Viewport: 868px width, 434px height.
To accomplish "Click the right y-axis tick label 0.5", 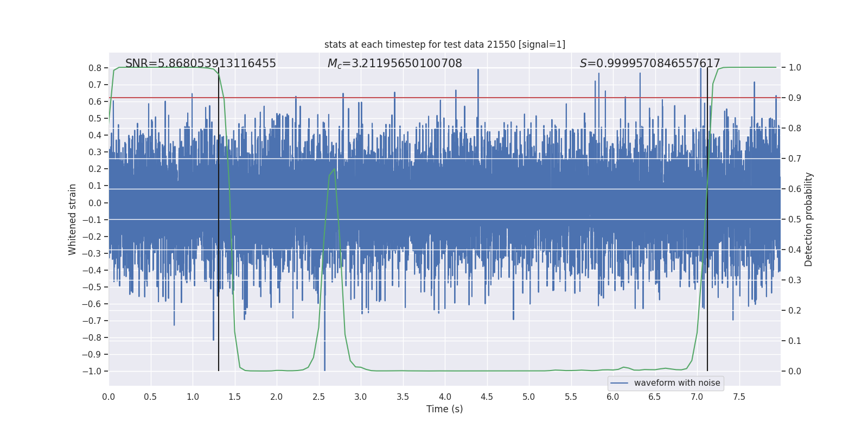I will (x=795, y=219).
